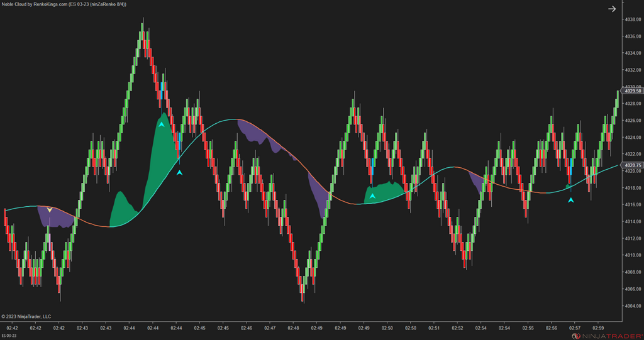Select the cyan up arrow inside the 02:49 green cloud
Viewport: 644px width, 340px height.
point(372,196)
